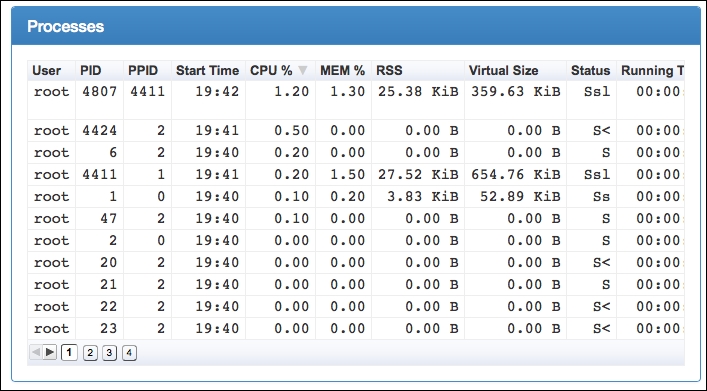Click the Running Time column header
The image size is (707, 391).
coord(651,71)
